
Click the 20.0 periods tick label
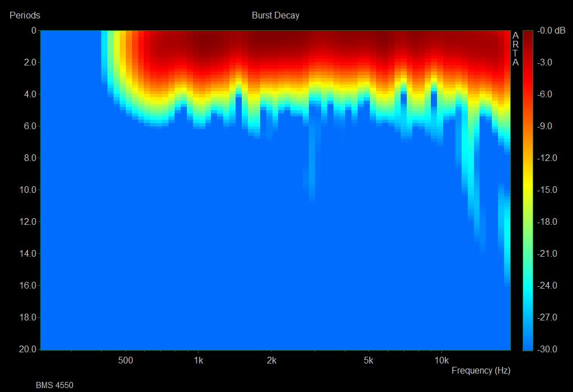click(28, 350)
